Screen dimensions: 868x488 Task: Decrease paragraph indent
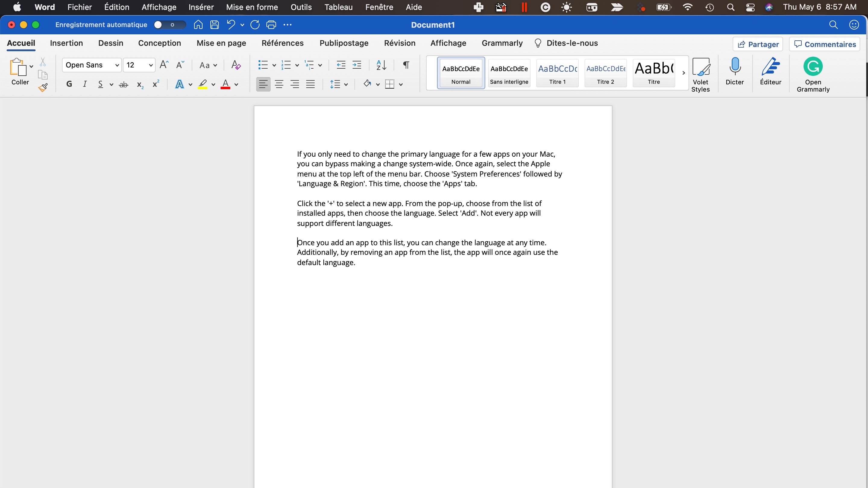point(341,65)
